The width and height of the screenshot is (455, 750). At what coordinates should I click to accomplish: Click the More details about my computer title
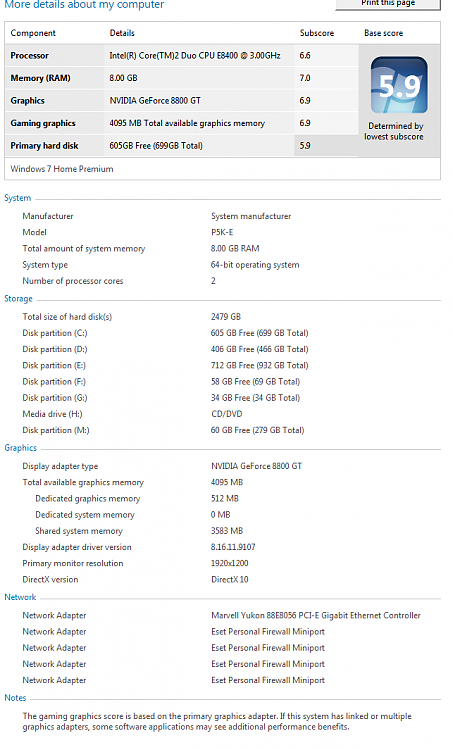pos(84,5)
